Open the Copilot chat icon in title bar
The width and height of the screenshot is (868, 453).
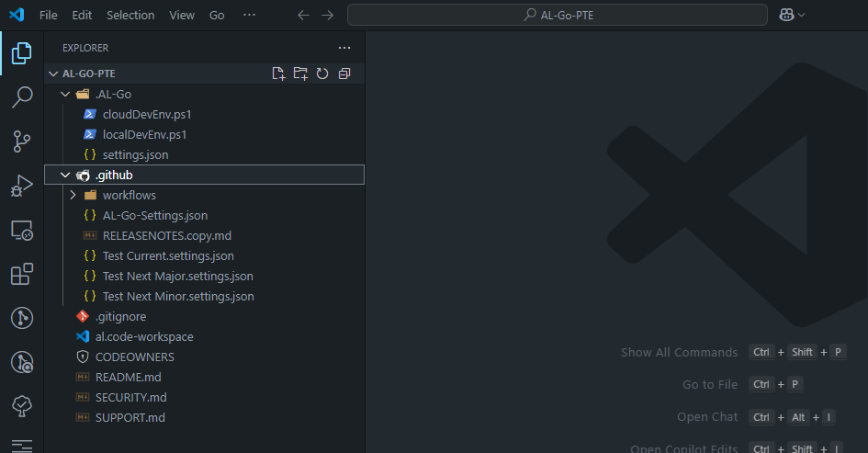(x=786, y=15)
